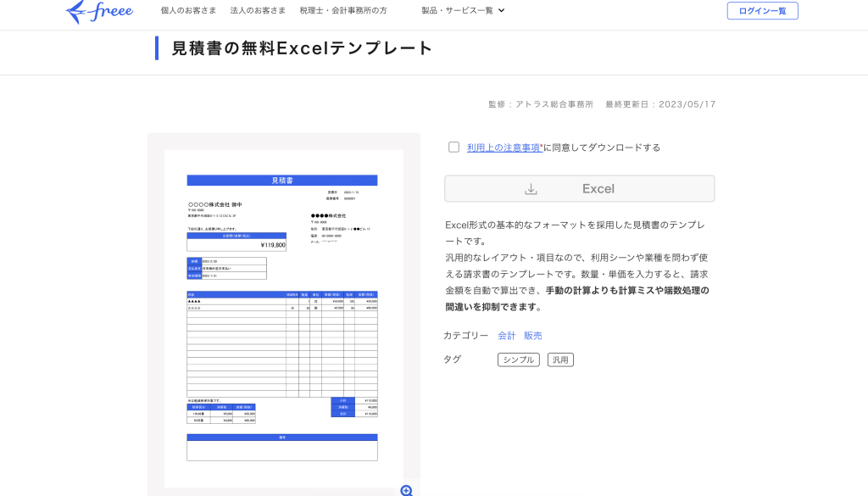Go to 税理士・会計事務所の方 navigation item
The image size is (868, 496).
[x=343, y=10]
